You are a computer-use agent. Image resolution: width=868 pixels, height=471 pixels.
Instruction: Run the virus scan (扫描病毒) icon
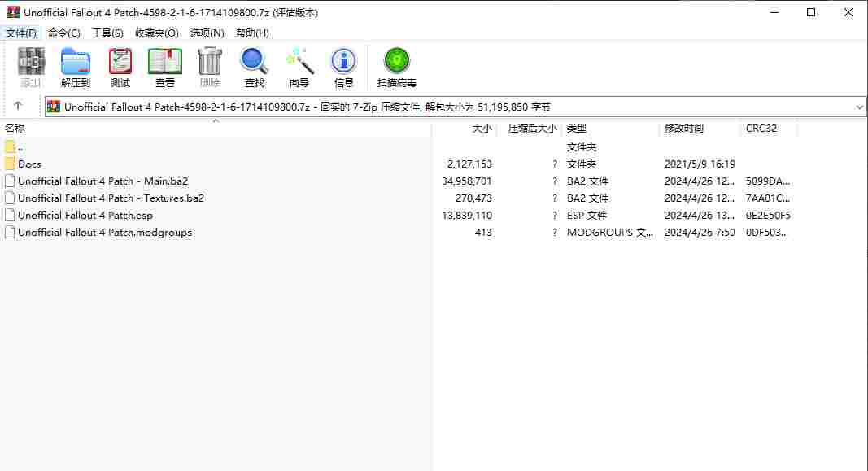[397, 61]
